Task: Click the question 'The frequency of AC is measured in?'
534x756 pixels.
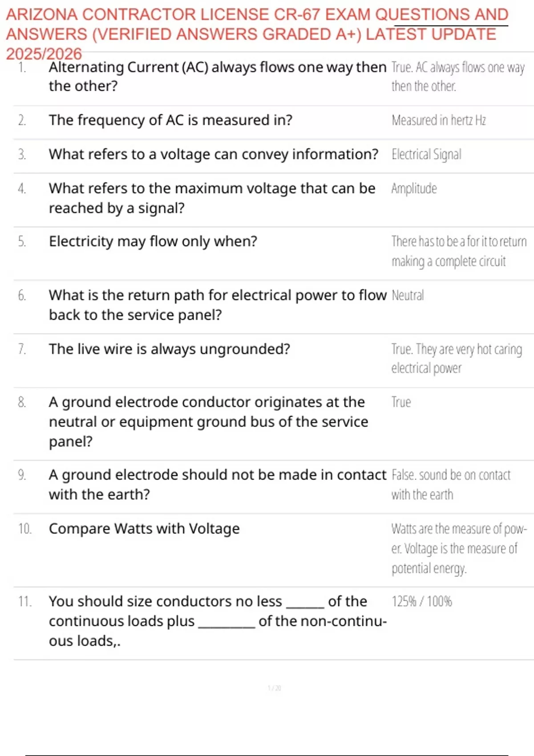Action: click(170, 120)
